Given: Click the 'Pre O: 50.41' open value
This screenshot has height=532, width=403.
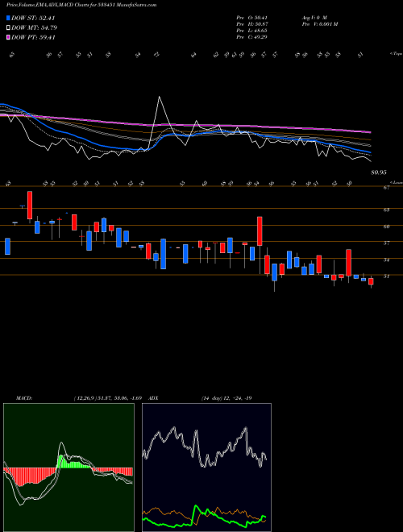Looking at the screenshot, I should click(x=251, y=17).
